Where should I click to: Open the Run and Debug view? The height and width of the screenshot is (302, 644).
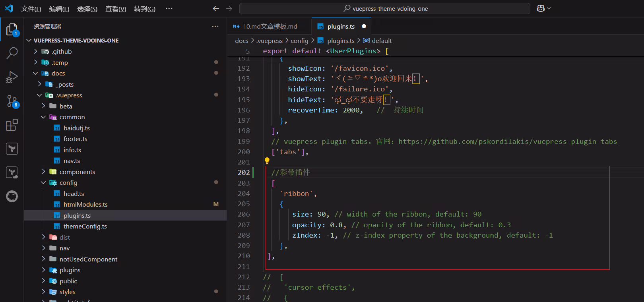12,77
